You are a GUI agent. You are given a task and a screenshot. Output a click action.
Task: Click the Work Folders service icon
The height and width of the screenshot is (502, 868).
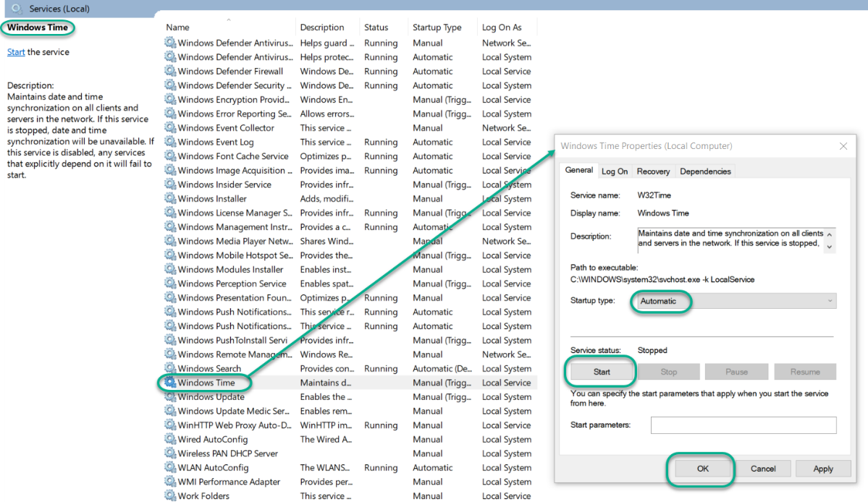click(171, 495)
